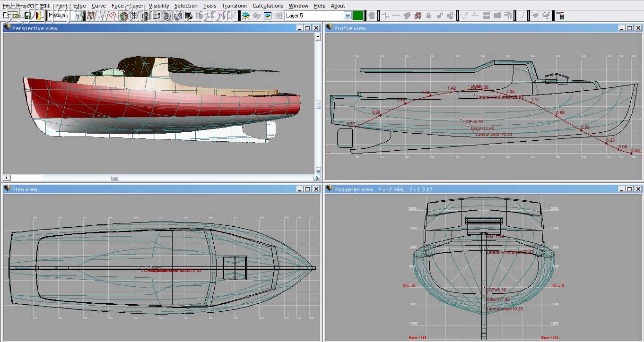Open the Calculations menu
The height and width of the screenshot is (342, 644).
(268, 6)
